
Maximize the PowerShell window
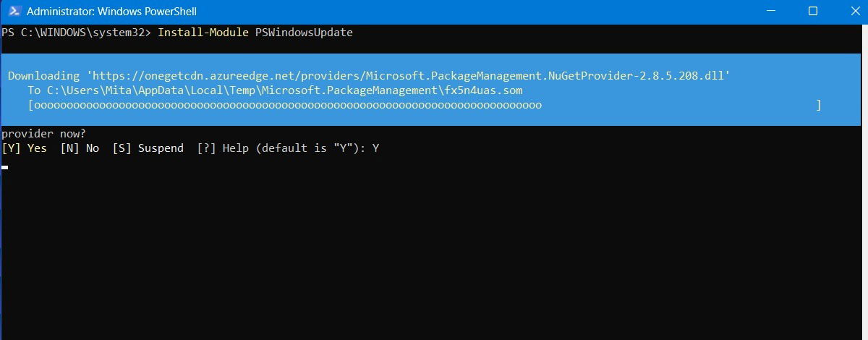[812, 12]
